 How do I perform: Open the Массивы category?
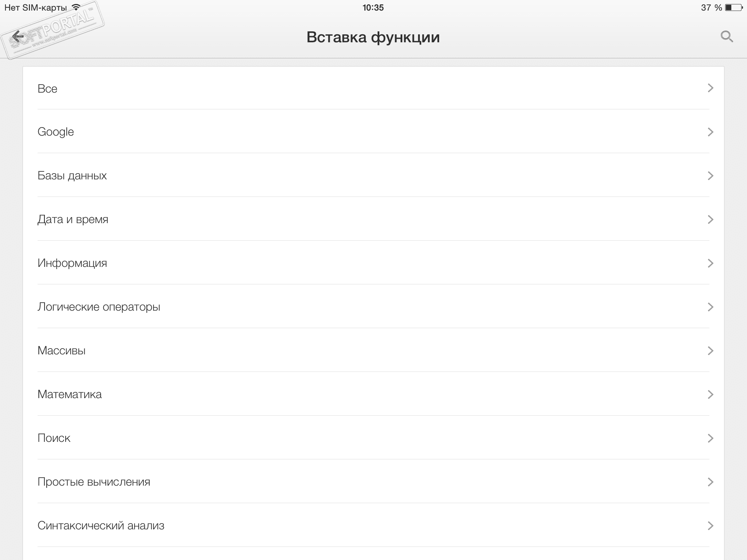point(62,351)
